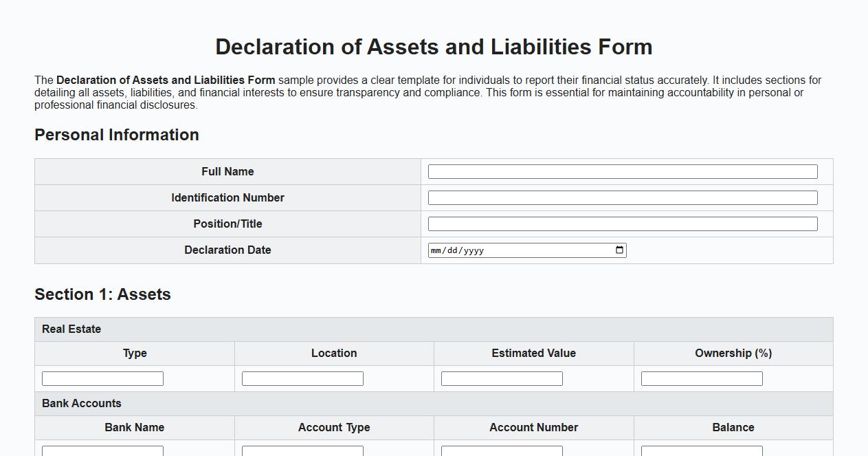
Task: Select the Account Type input field
Action: [301, 452]
